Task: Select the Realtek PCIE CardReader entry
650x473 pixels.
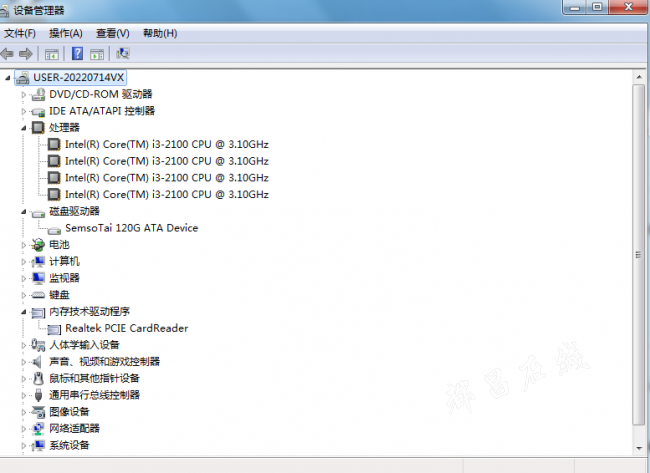Action: coord(126,328)
